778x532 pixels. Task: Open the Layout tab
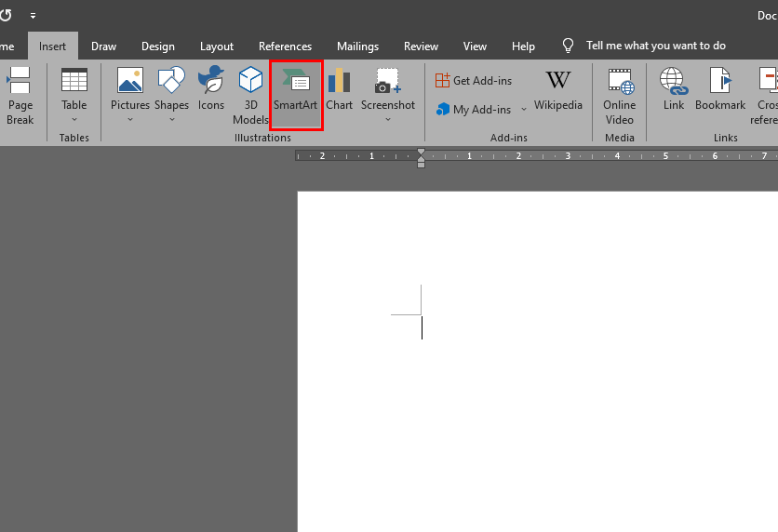point(216,47)
